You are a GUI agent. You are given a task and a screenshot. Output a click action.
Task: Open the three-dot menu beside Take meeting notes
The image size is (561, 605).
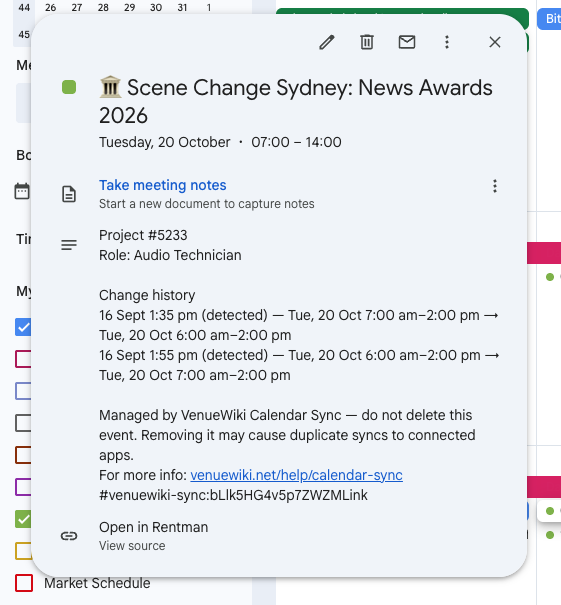495,186
